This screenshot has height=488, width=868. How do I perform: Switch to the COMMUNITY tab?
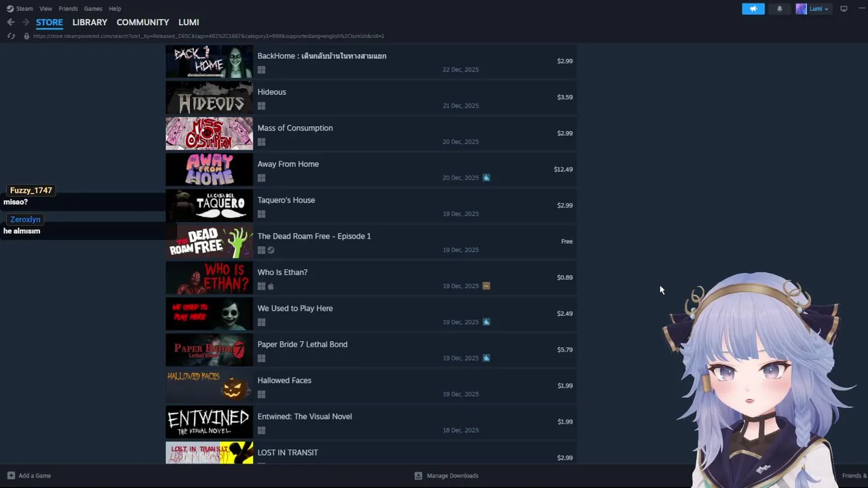click(142, 22)
